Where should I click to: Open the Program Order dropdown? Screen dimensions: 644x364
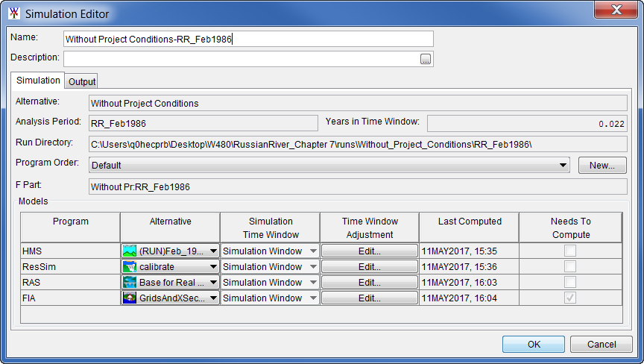coord(329,165)
